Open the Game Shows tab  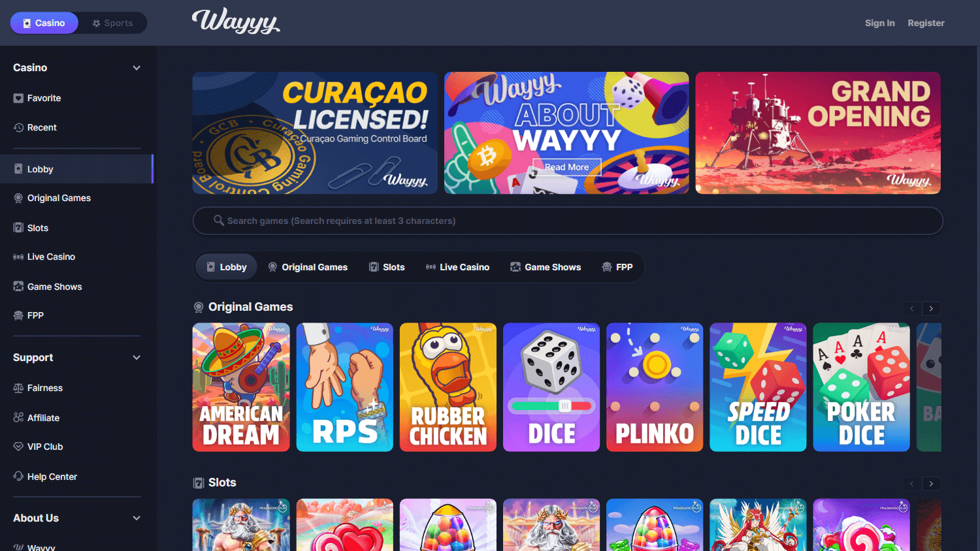(546, 267)
